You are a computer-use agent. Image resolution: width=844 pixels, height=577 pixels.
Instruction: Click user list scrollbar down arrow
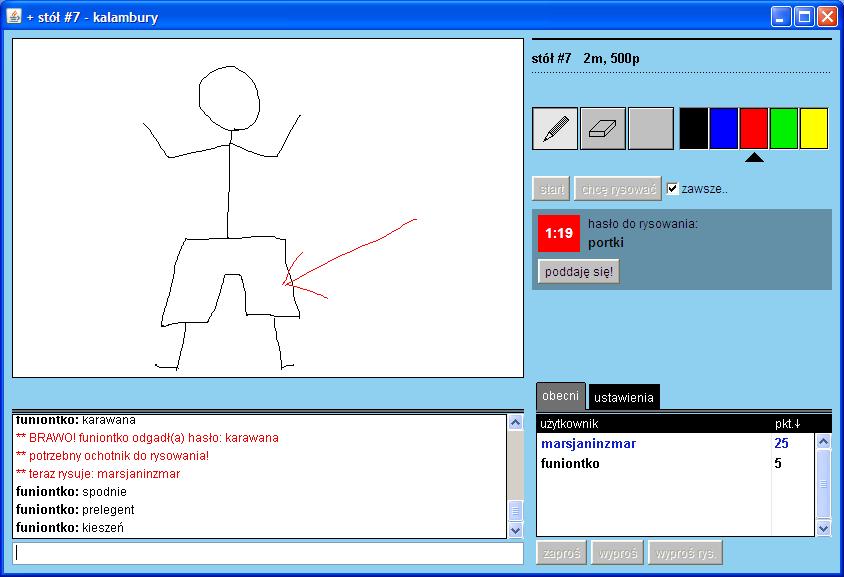tap(824, 528)
